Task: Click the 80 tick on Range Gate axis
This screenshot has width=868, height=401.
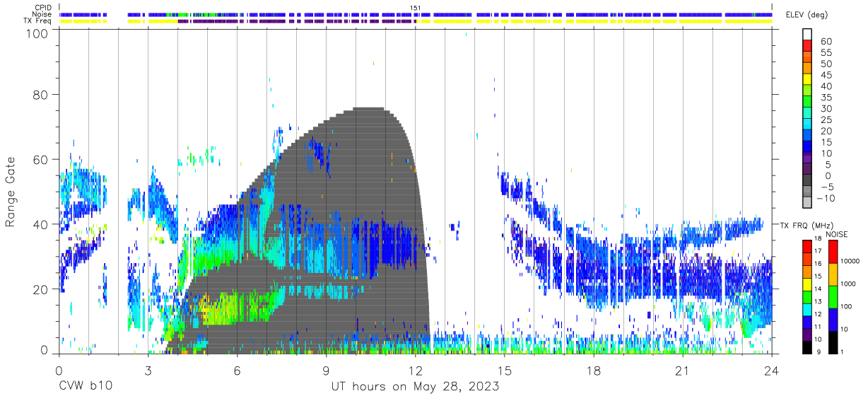Action: tap(40, 95)
